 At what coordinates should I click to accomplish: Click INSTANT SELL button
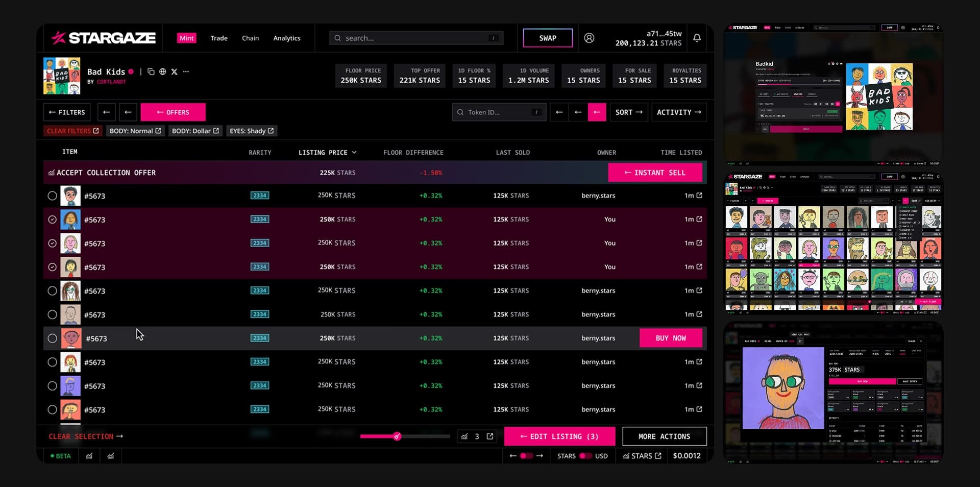point(655,173)
